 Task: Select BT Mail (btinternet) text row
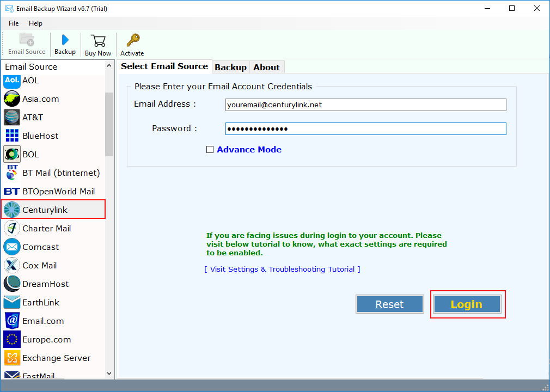click(62, 173)
